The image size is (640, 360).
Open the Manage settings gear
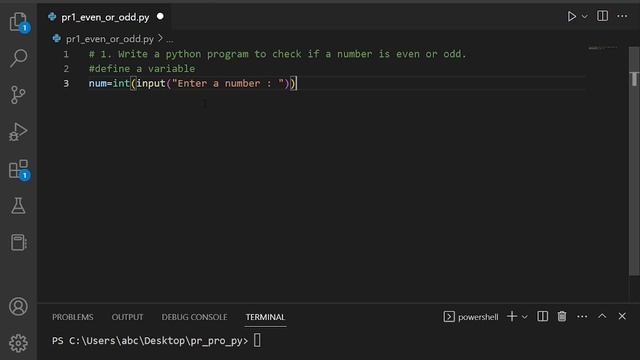click(x=18, y=343)
